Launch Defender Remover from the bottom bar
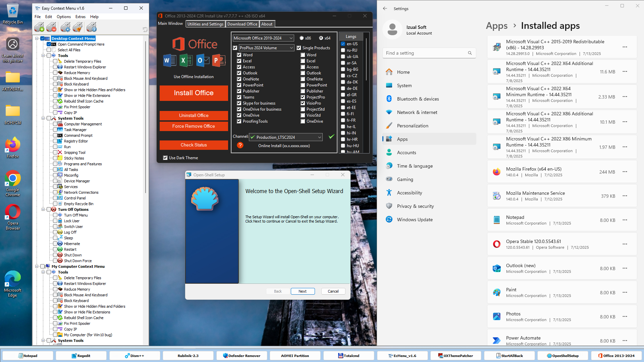This screenshot has width=644, height=362. click(x=241, y=356)
